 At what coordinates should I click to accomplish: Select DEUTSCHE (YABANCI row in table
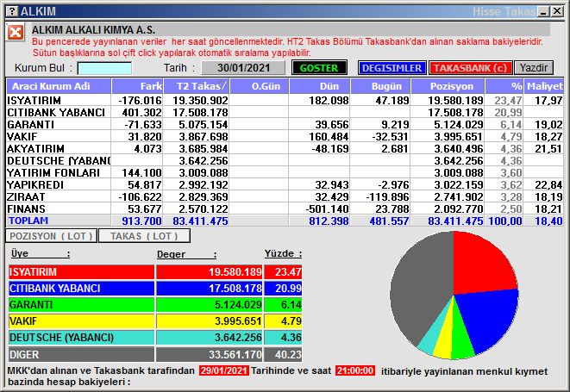click(285, 160)
